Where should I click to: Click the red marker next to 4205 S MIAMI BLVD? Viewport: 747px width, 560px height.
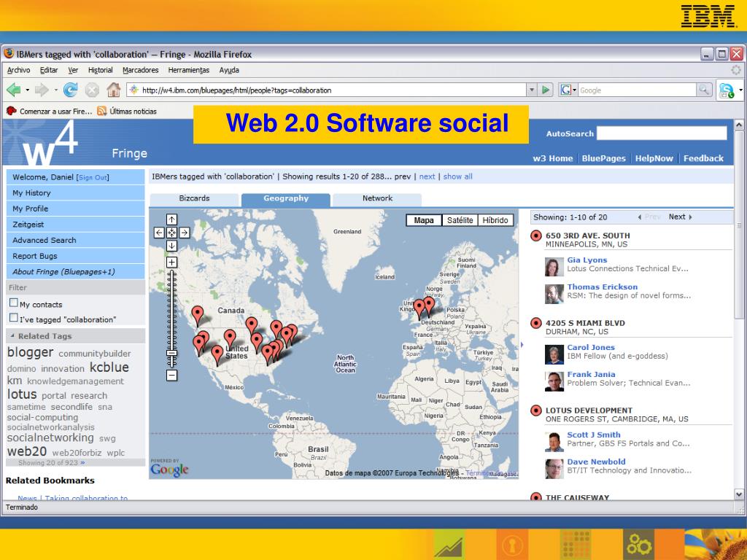pyautogui.click(x=536, y=323)
